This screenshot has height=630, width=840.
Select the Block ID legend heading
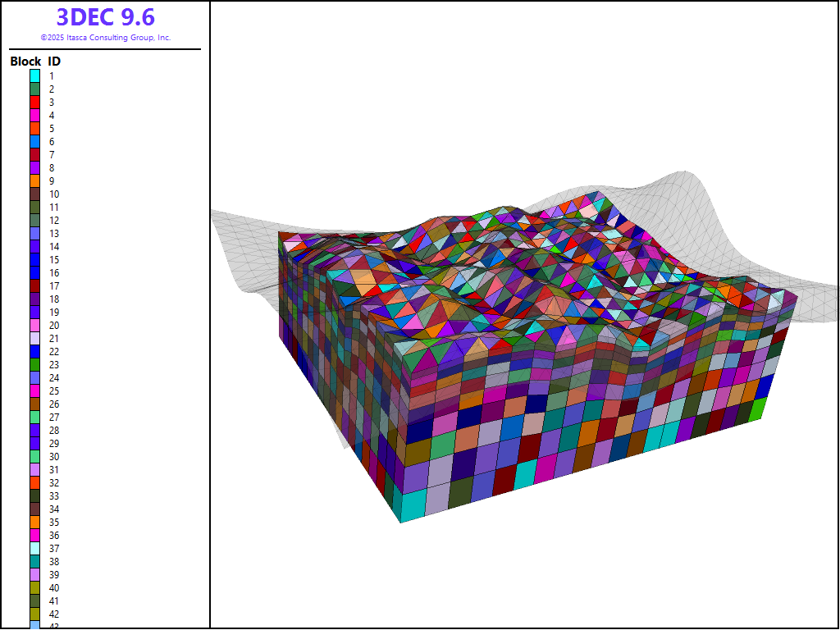(x=35, y=62)
